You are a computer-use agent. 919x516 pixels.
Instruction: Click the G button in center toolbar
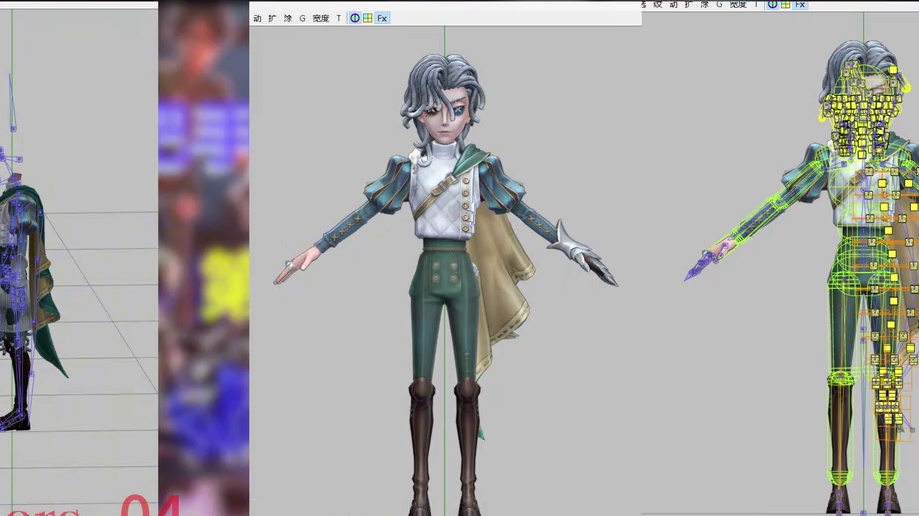click(302, 18)
